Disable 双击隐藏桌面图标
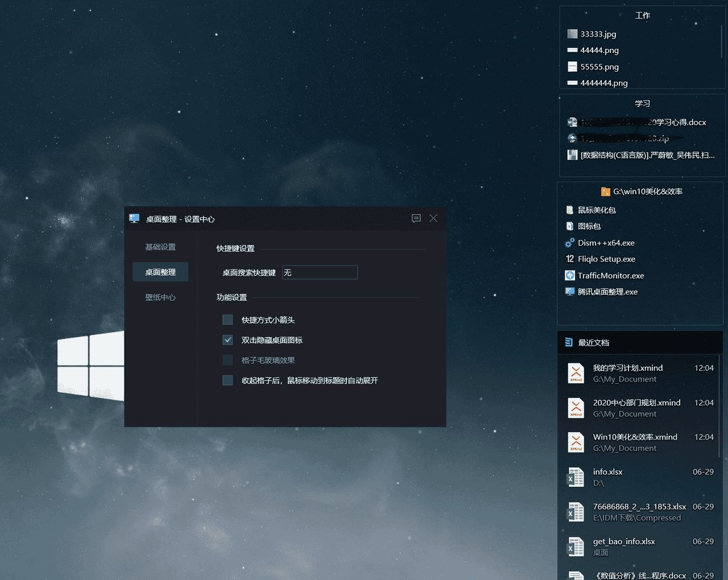This screenshot has width=728, height=580. pos(227,339)
